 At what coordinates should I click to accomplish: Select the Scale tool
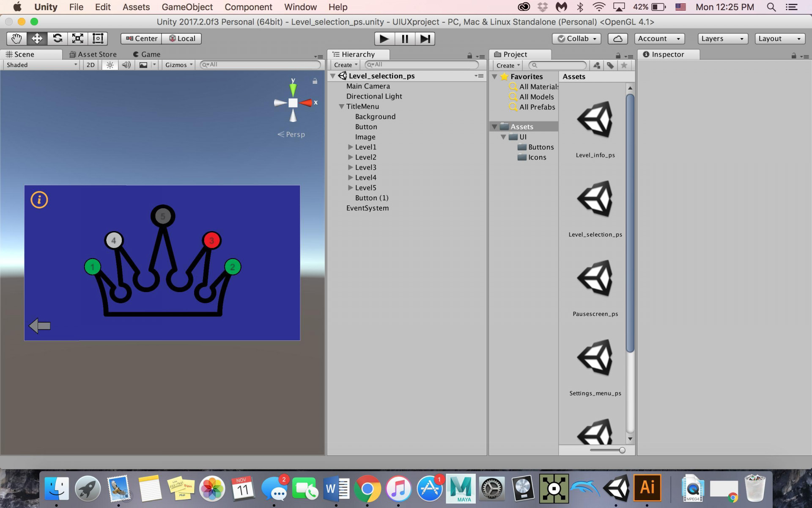[x=77, y=39]
